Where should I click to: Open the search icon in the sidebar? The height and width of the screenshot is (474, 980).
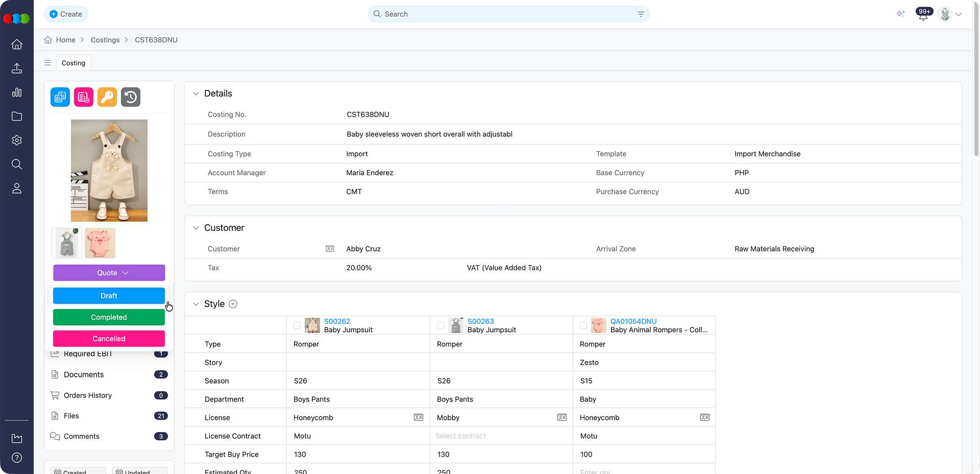click(x=17, y=164)
